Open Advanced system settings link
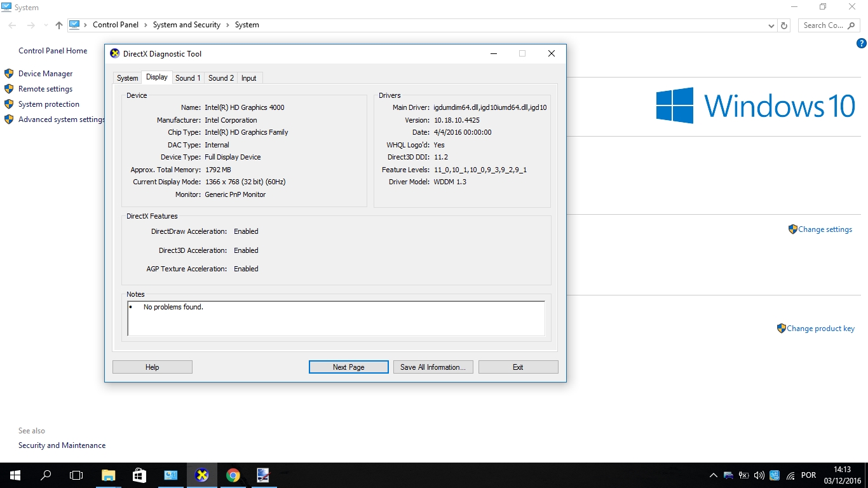The width and height of the screenshot is (868, 488). pyautogui.click(x=62, y=119)
